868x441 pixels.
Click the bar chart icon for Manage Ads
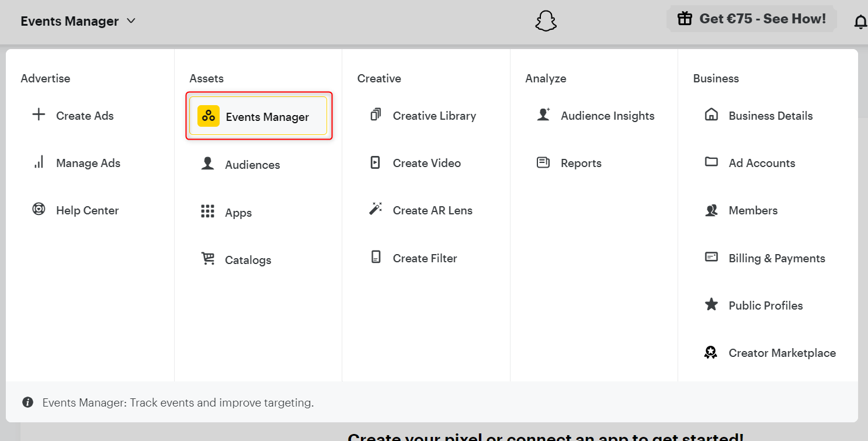[x=39, y=162]
